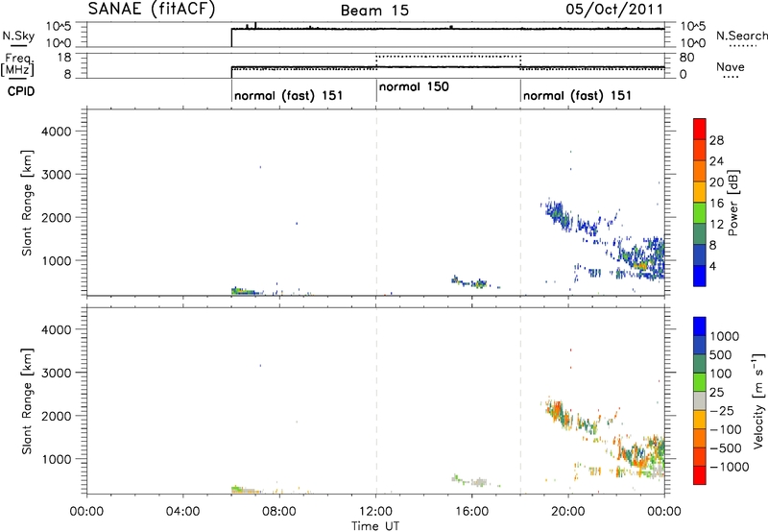Viewport: 768px width, 532px height.
Task: Click the light green 12-16 Power colorbar segment
Action: click(x=700, y=213)
